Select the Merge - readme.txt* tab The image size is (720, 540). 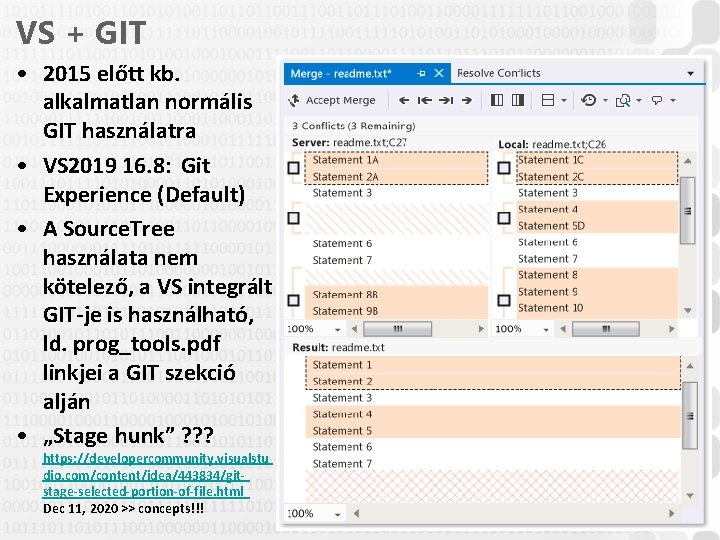coord(367,73)
